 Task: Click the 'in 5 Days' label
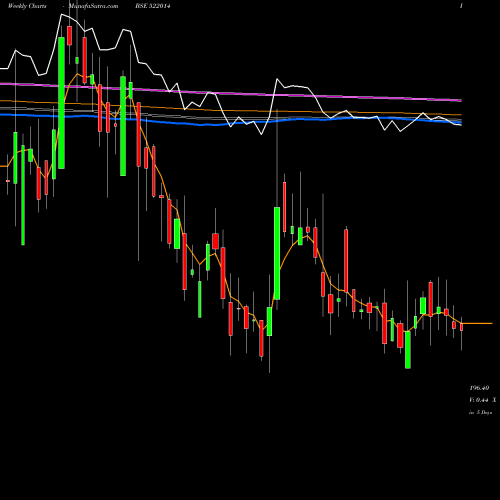(480, 412)
